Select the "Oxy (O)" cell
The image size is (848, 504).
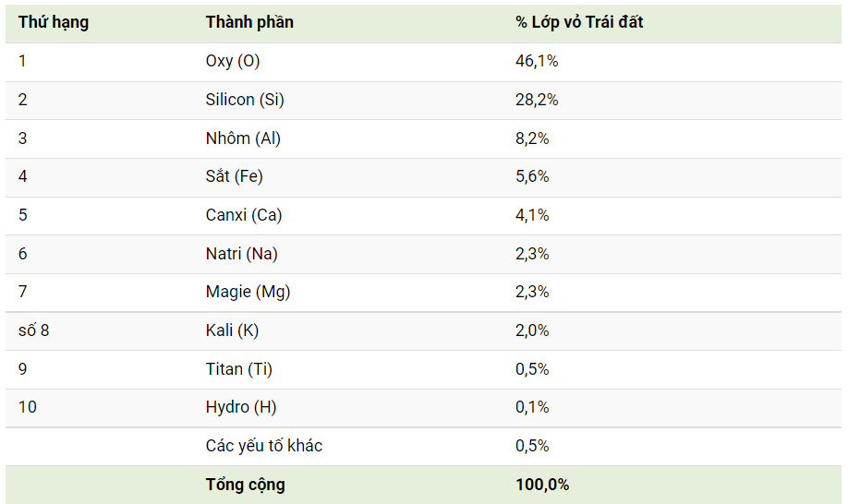[233, 61]
